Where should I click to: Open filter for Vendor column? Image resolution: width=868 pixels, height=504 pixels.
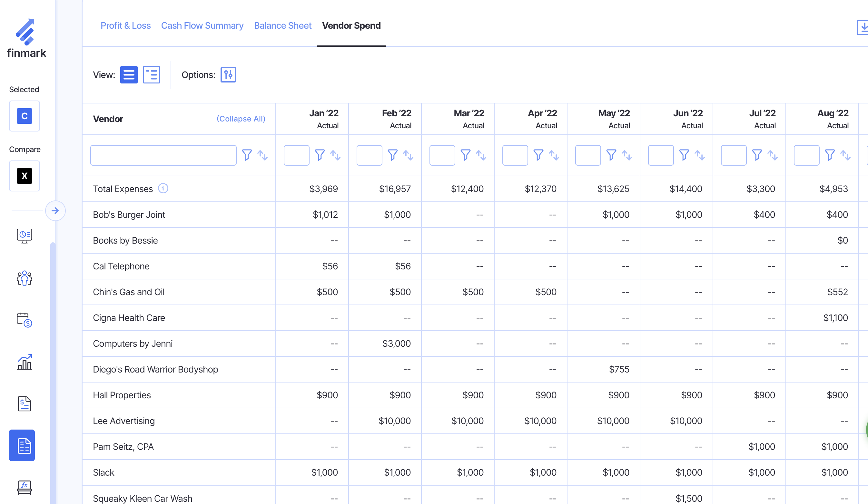[x=247, y=155]
